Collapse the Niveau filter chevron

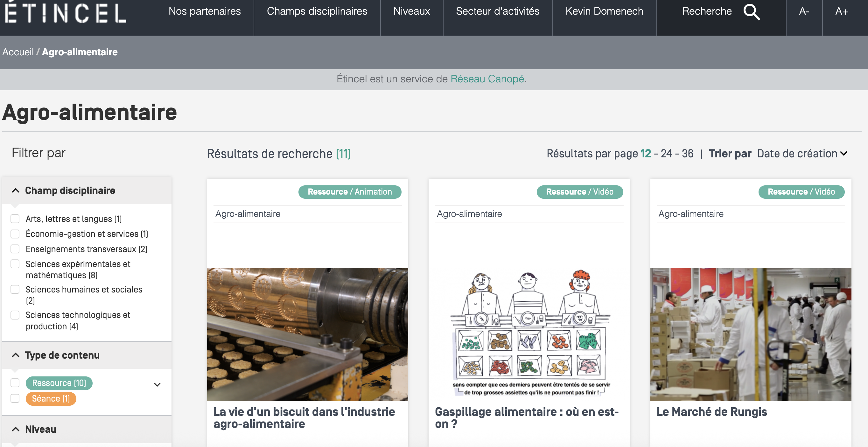tap(16, 429)
